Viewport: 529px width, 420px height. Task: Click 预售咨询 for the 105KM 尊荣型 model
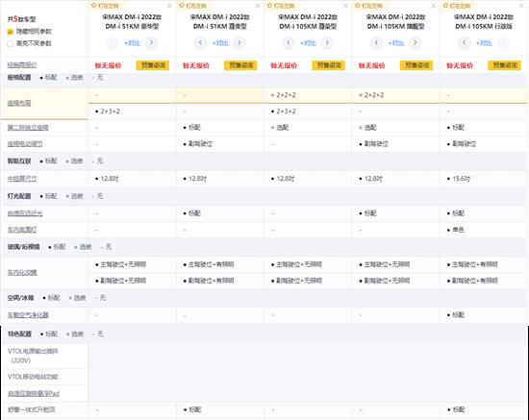coord(329,65)
